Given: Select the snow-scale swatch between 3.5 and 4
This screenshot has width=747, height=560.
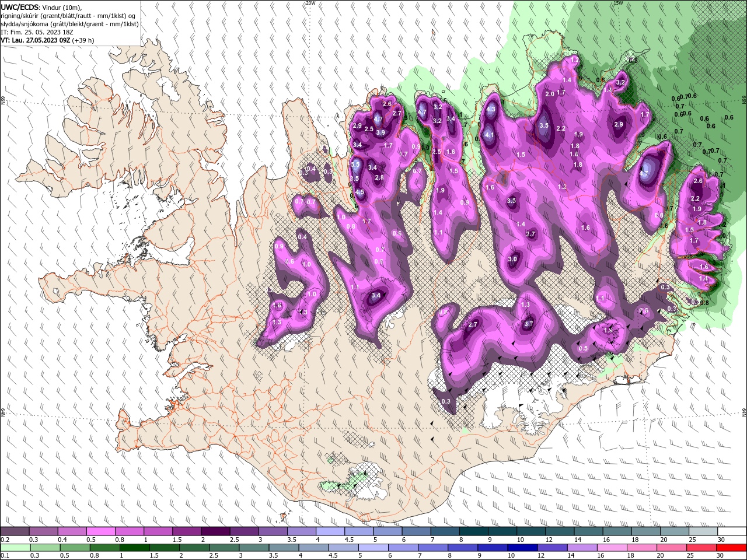Looking at the screenshot, I should (301, 531).
